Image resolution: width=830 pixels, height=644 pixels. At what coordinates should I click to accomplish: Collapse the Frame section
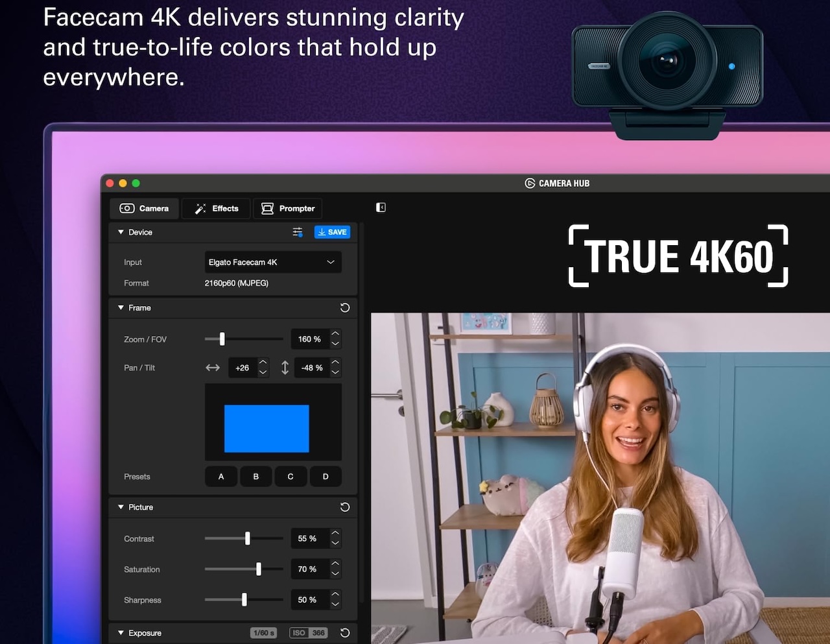pos(121,308)
